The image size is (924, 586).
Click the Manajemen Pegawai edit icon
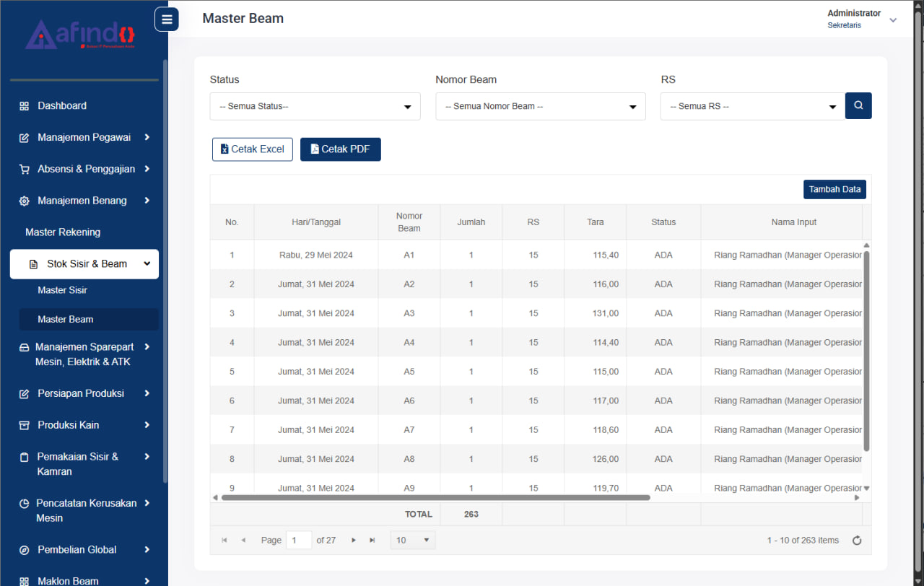(24, 138)
